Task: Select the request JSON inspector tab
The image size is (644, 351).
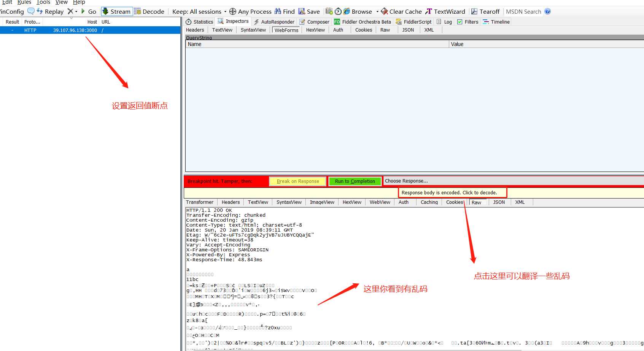Action: (408, 30)
